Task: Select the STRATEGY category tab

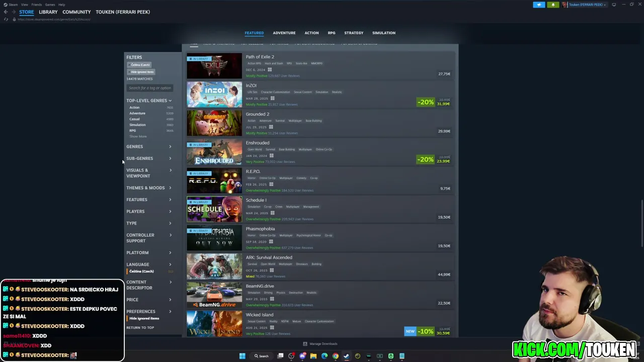Action: [354, 33]
